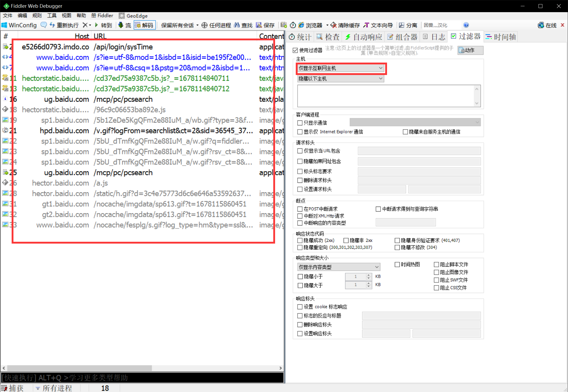The image size is (568, 392).
Task: Toggle the 解码 decode toolbar button
Action: coord(145,25)
